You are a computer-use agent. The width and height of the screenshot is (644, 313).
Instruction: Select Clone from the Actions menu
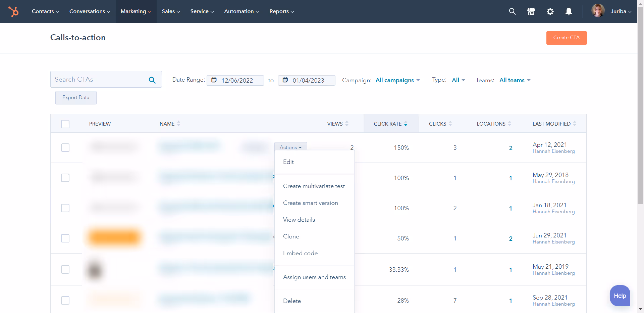[x=291, y=236]
